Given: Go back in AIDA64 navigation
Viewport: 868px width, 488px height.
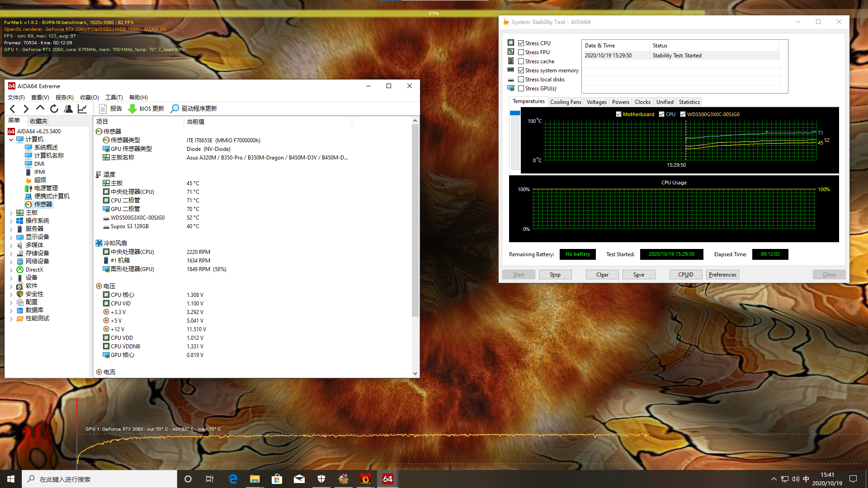Looking at the screenshot, I should (13, 109).
